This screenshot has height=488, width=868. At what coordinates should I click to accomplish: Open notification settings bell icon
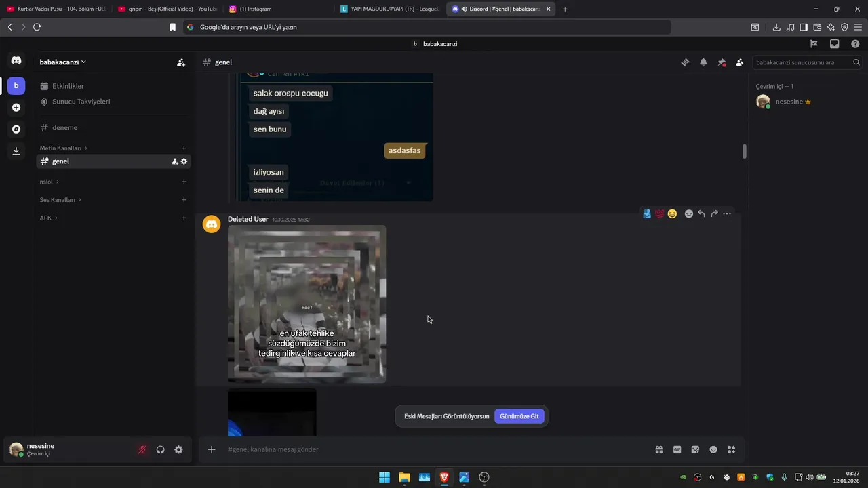click(703, 62)
